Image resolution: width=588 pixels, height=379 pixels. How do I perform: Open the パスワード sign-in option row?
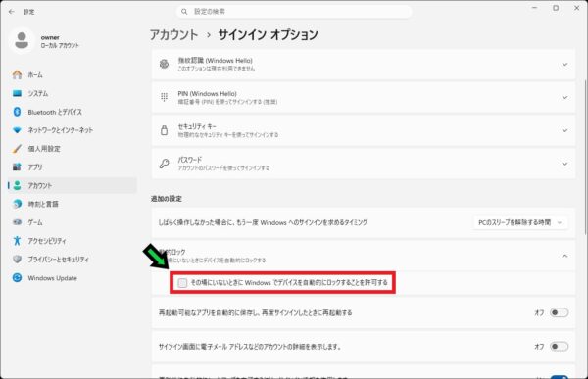(364, 164)
